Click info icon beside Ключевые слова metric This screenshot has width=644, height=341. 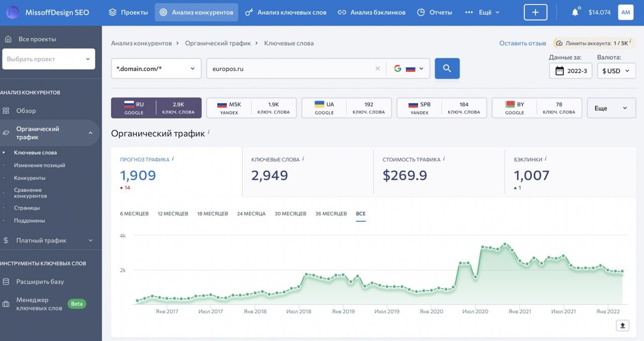(303, 159)
